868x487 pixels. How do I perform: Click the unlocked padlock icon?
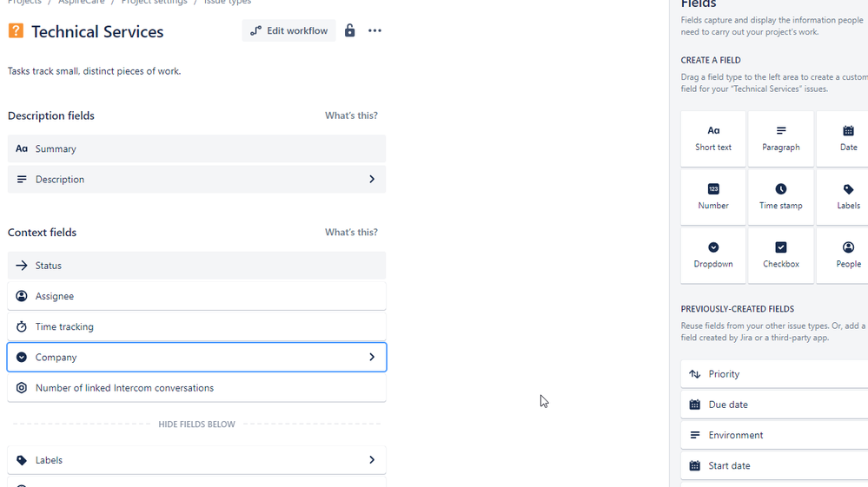point(350,30)
